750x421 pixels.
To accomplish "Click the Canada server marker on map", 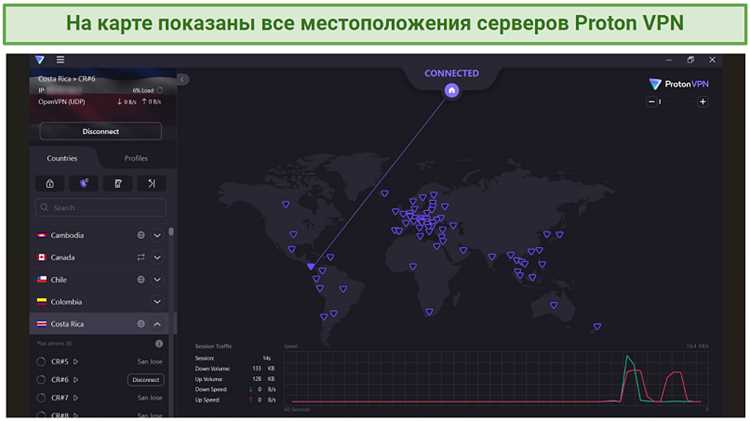I will pyautogui.click(x=286, y=205).
